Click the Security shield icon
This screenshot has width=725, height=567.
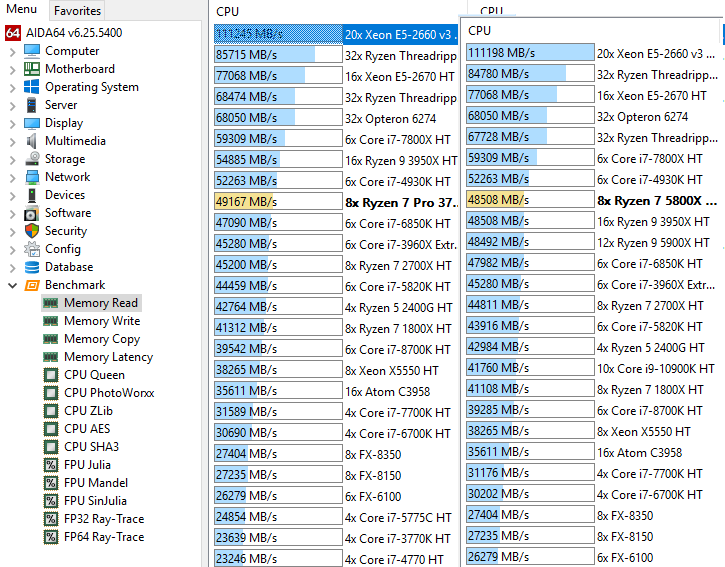pyautogui.click(x=32, y=231)
